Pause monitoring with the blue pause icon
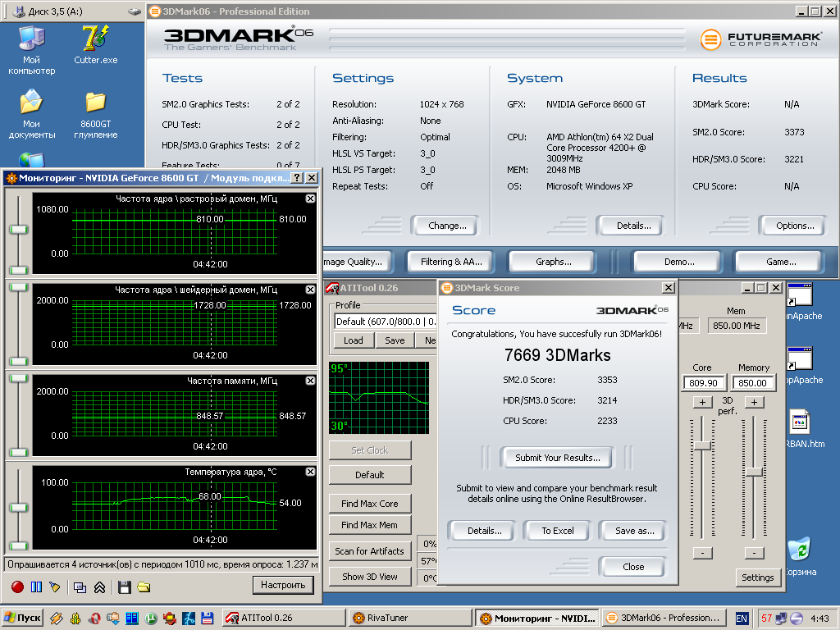Screen dimensions: 840x630 tap(36, 587)
